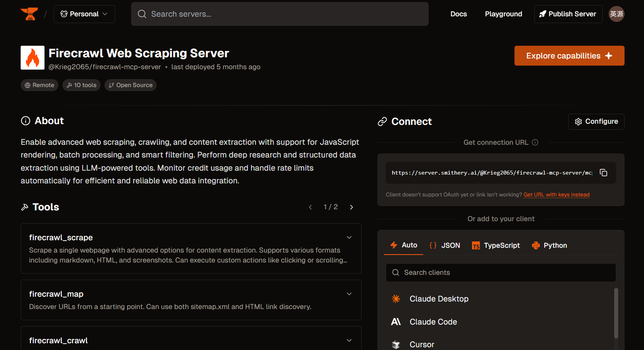
Task: Click the server connection URL text
Action: coord(492,173)
